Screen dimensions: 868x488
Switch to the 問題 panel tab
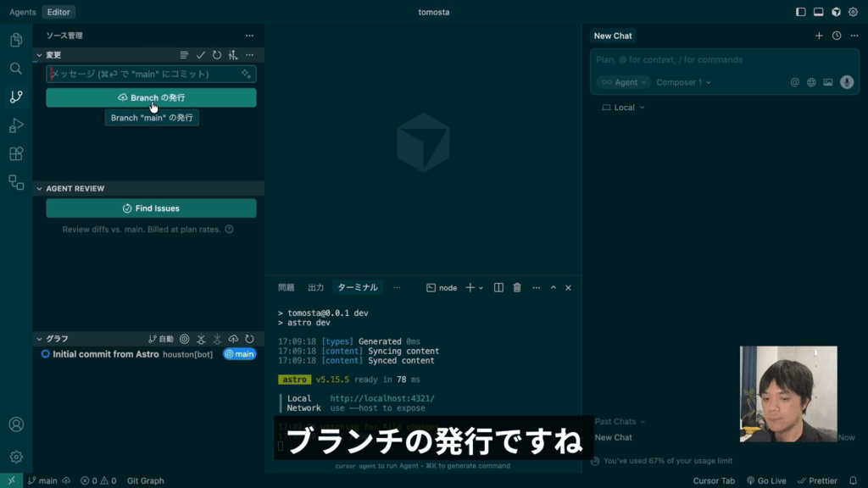(287, 288)
